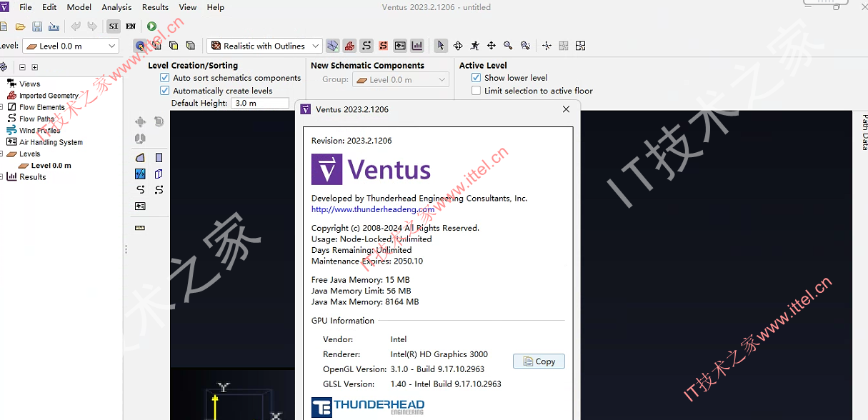Select Results tree item
The width and height of the screenshot is (868, 420).
32,177
